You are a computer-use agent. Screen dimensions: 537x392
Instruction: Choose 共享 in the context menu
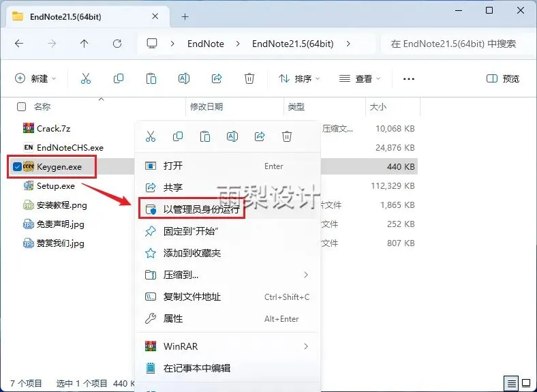[228, 187]
